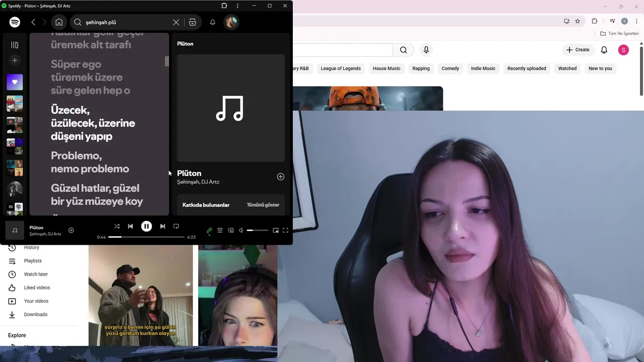
Task: Toggle the lyrics microphone button
Action: [209, 230]
